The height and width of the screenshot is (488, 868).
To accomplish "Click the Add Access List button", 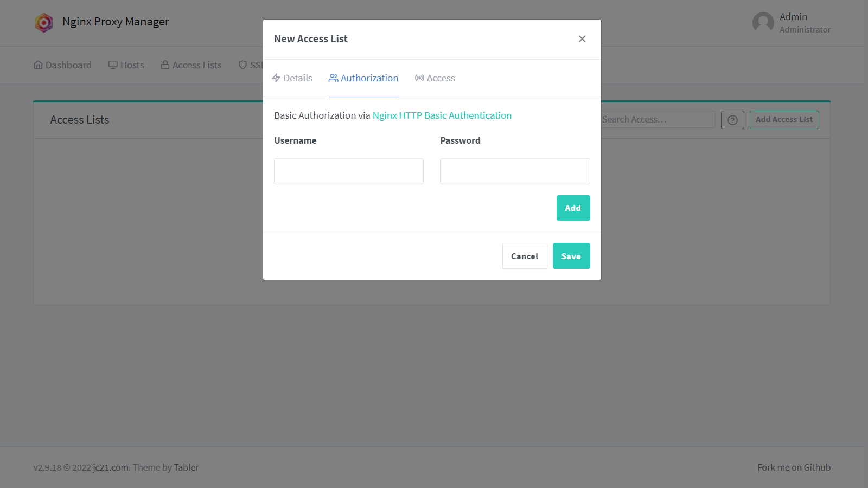I will point(784,120).
